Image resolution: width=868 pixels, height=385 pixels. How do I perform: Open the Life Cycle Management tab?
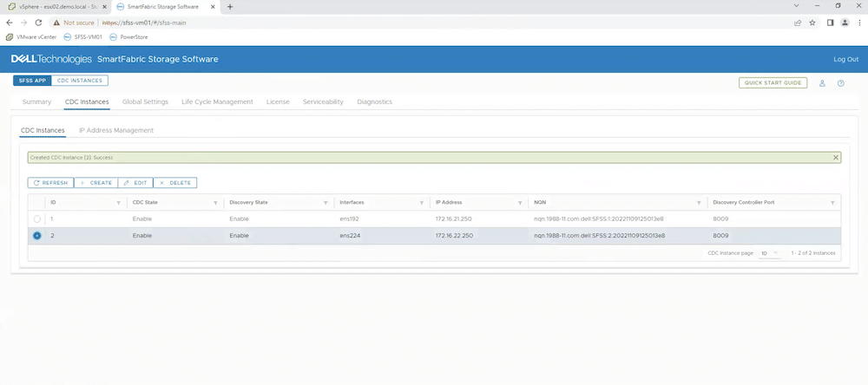click(217, 101)
